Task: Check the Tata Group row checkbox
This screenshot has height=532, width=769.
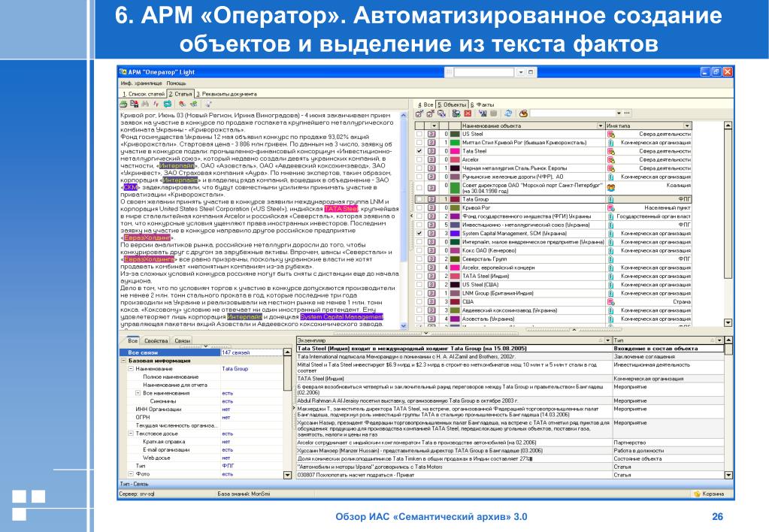Action: tap(419, 200)
